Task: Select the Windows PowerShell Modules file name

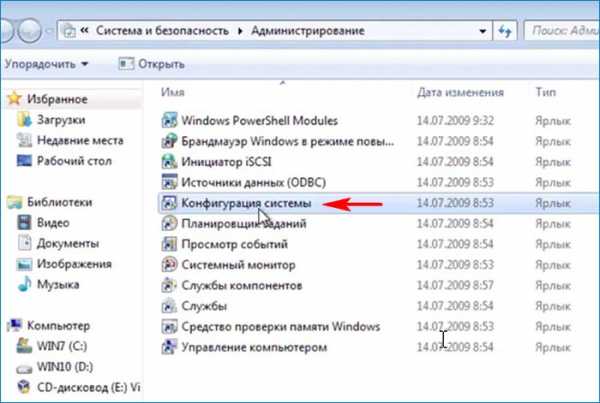Action: pos(259,121)
